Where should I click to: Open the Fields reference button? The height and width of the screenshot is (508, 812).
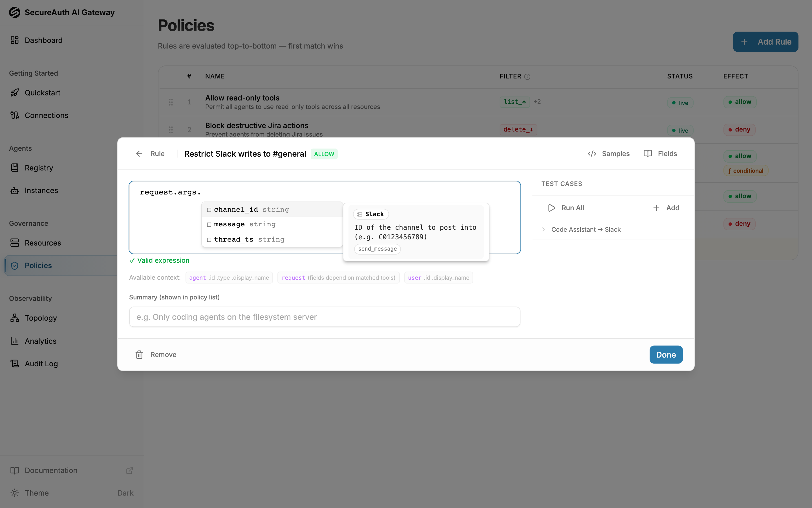click(x=660, y=154)
